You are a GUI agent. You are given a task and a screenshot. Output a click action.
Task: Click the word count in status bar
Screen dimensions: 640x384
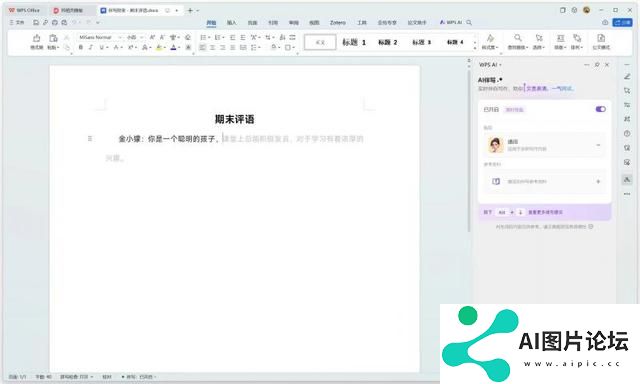point(43,377)
